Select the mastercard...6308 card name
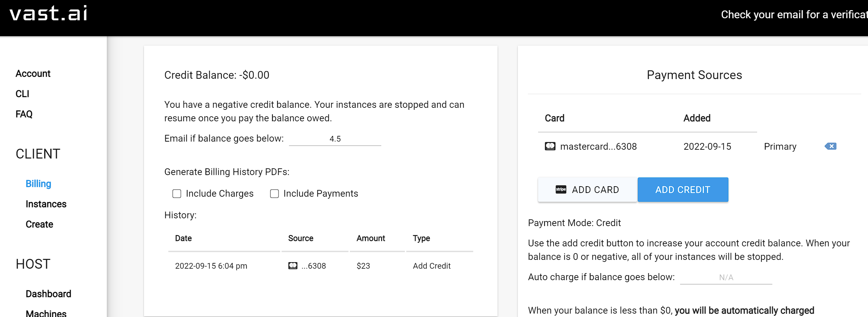Screen dimensions: 868x317 (x=599, y=146)
